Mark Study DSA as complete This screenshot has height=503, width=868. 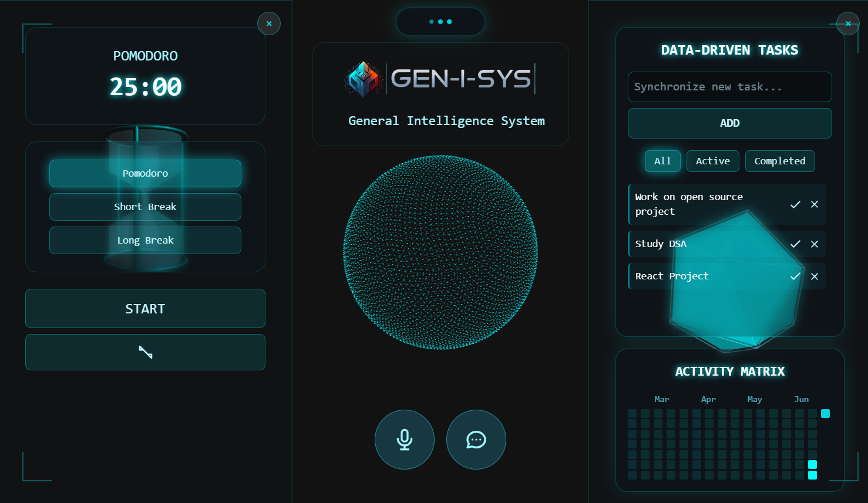(x=795, y=244)
